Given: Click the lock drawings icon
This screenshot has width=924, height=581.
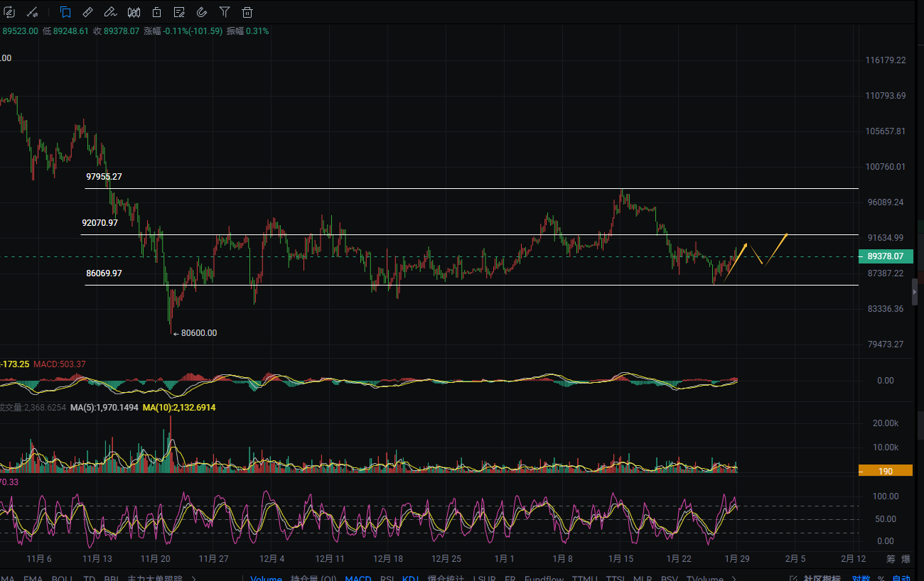Looking at the screenshot, I should 156,12.
